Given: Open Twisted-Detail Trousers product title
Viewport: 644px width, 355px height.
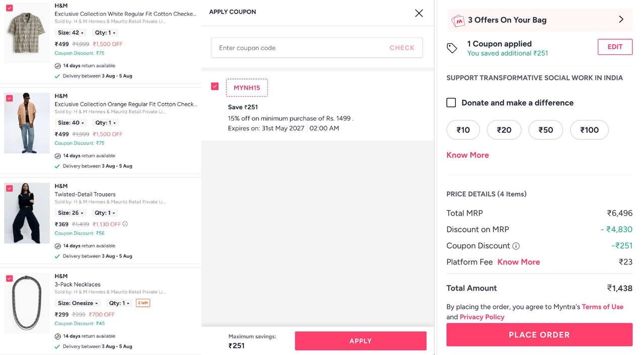Looking at the screenshot, I should coord(85,194).
